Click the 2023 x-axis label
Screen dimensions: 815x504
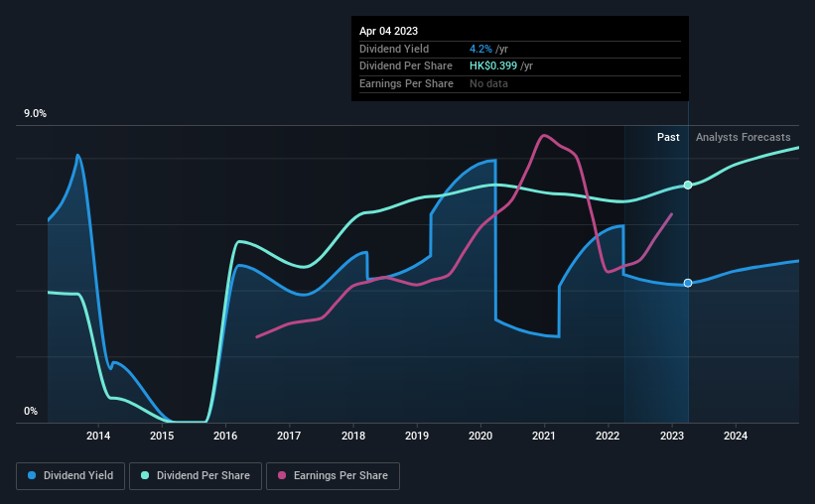click(x=672, y=436)
